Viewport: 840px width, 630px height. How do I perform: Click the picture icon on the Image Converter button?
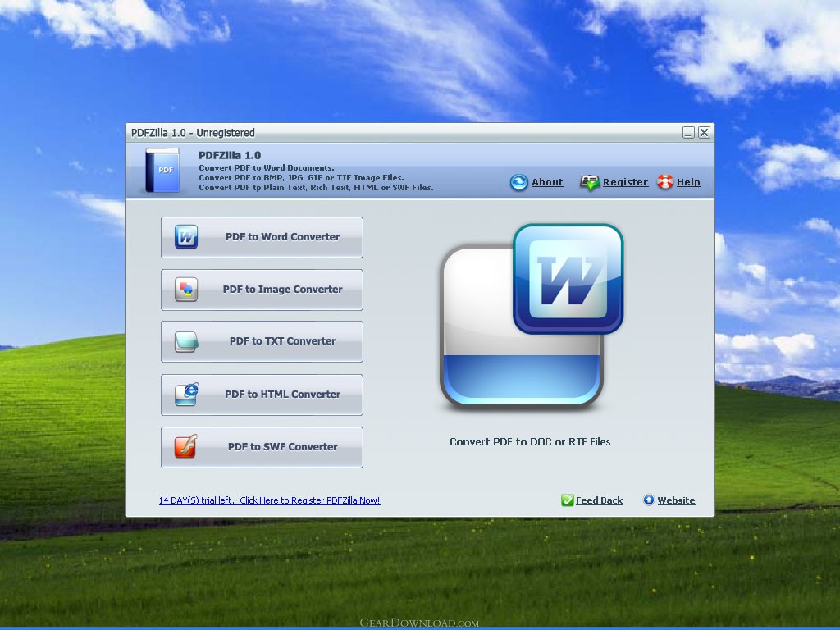186,290
